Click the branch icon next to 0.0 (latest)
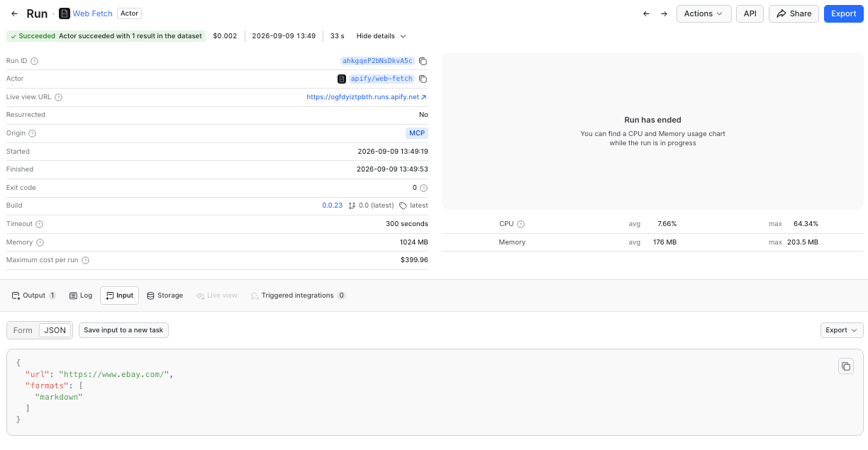Image resolution: width=868 pixels, height=450 pixels. click(352, 206)
